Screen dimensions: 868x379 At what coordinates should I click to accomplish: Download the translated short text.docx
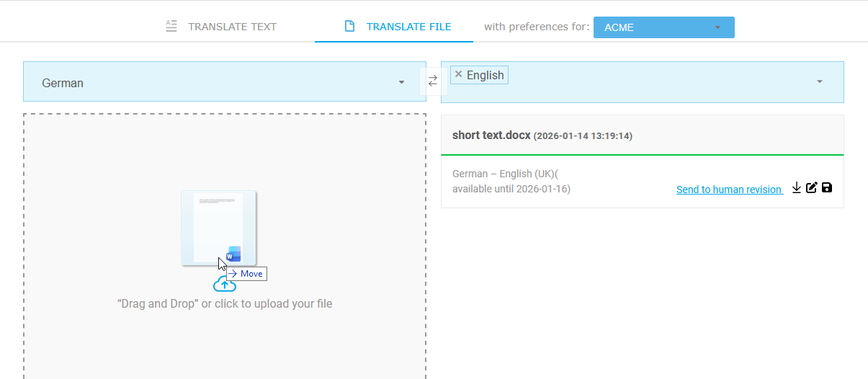[797, 188]
